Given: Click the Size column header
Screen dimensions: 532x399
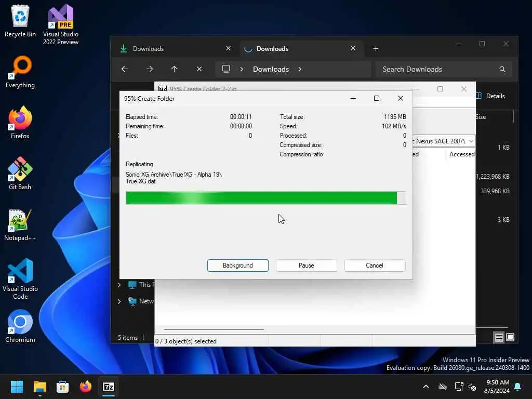Looking at the screenshot, I should click(x=481, y=117).
